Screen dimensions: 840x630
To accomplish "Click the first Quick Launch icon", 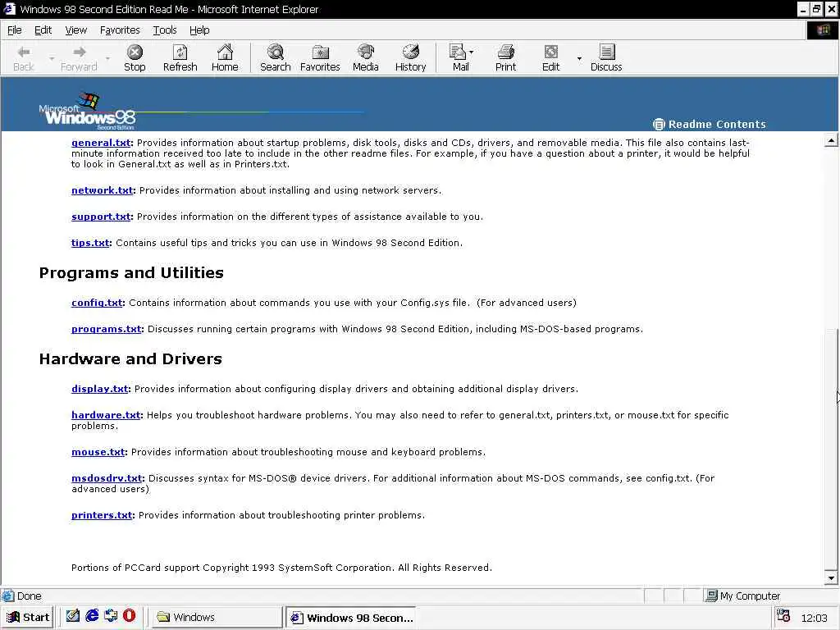I will [x=73, y=616].
